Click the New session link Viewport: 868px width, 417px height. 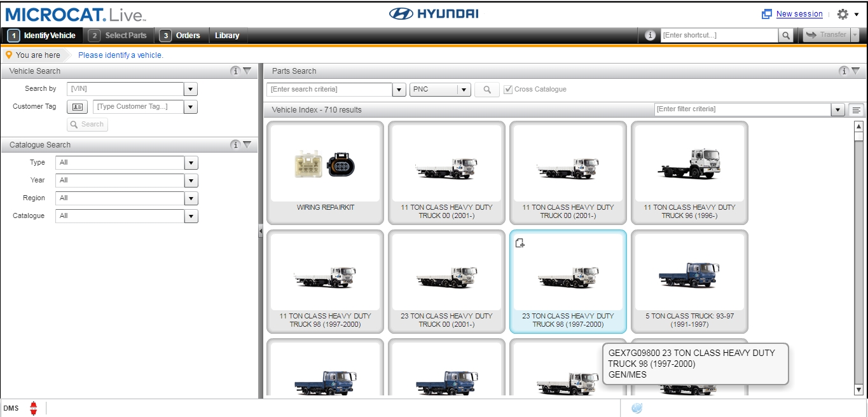(x=799, y=14)
